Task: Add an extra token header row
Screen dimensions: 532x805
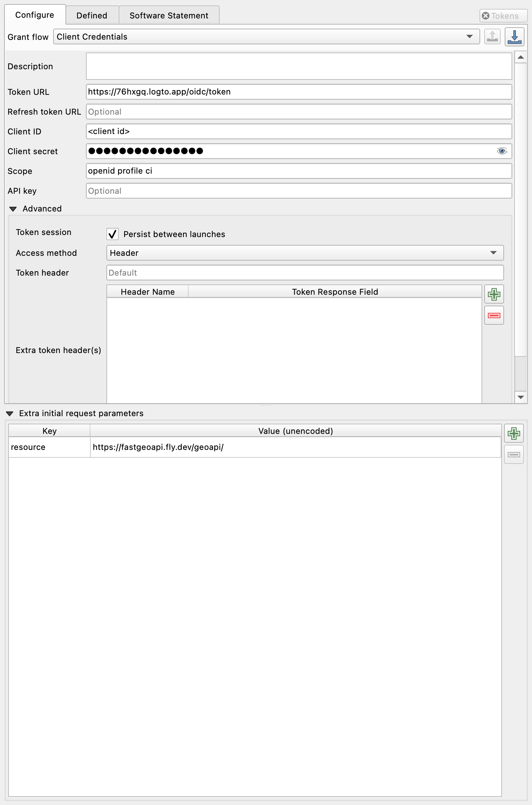Action: (494, 294)
